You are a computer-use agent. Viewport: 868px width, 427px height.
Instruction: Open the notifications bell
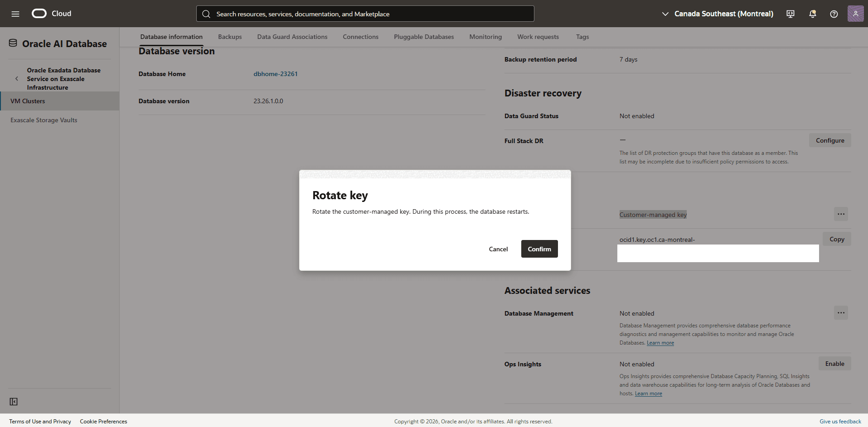(x=813, y=14)
